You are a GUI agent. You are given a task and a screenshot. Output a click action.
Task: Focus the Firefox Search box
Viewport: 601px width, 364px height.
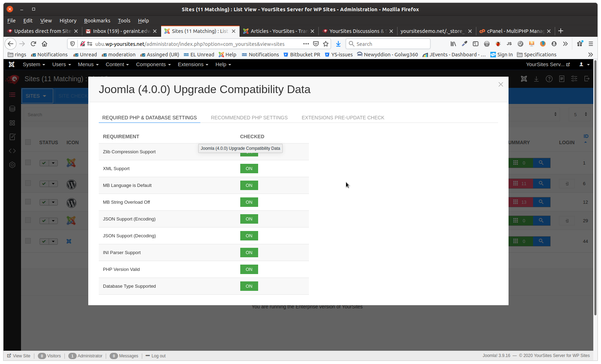click(388, 44)
